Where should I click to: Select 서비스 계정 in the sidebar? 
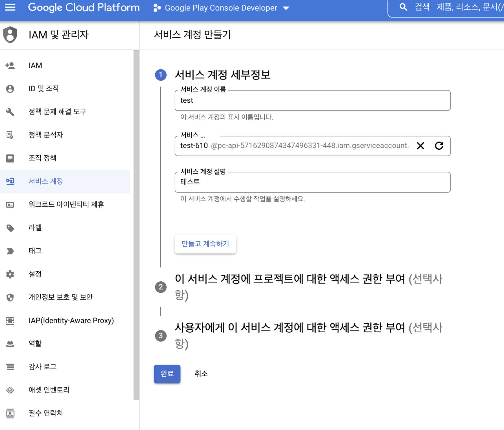[x=46, y=181]
